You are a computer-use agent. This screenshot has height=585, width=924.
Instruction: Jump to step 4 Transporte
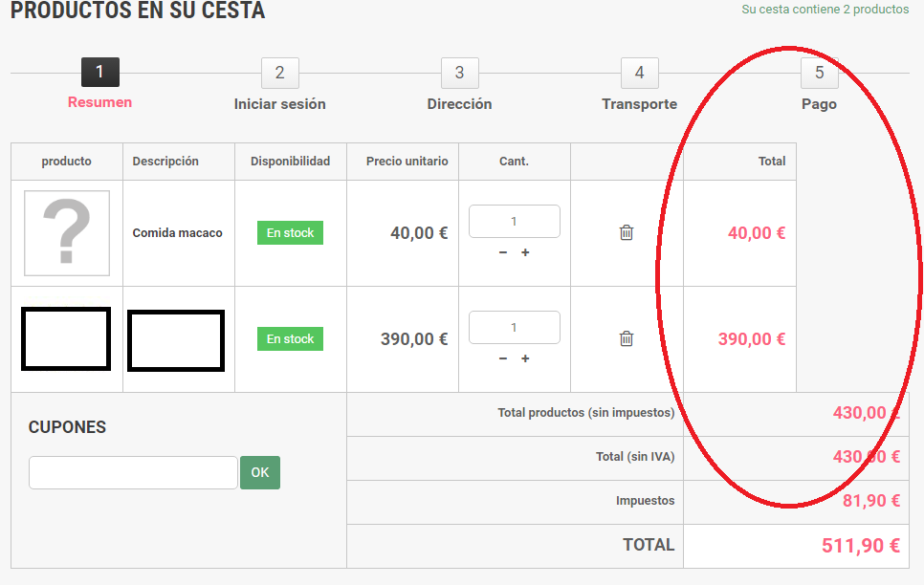pos(639,73)
